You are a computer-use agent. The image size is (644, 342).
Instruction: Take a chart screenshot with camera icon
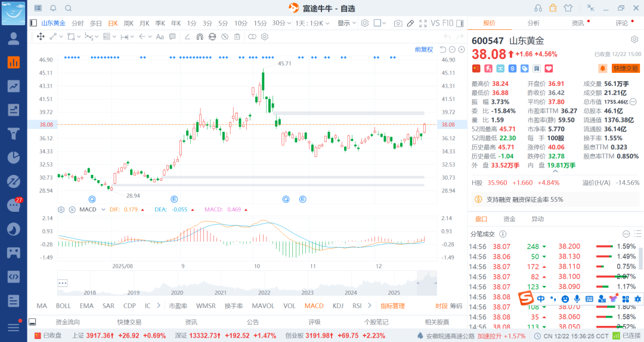pos(398,23)
